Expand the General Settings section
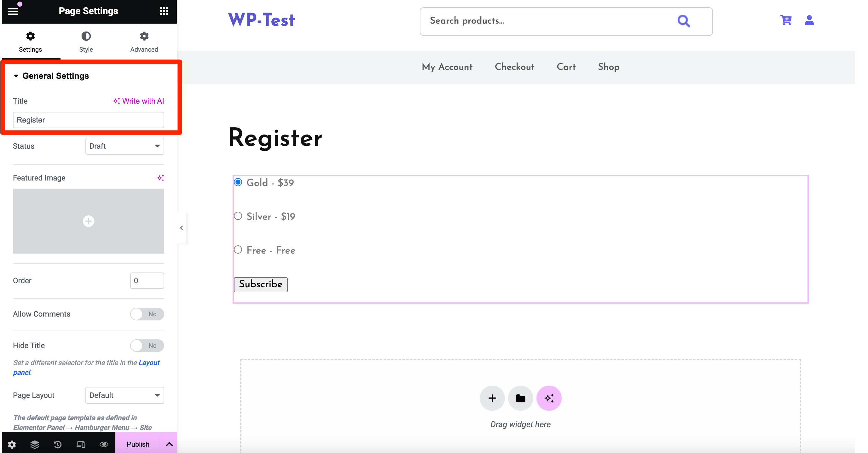 pyautogui.click(x=56, y=75)
